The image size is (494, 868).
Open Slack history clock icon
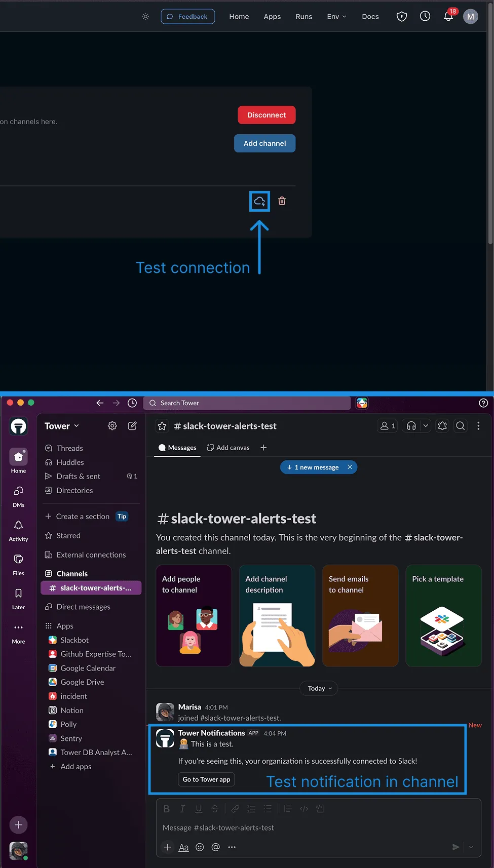tap(132, 403)
